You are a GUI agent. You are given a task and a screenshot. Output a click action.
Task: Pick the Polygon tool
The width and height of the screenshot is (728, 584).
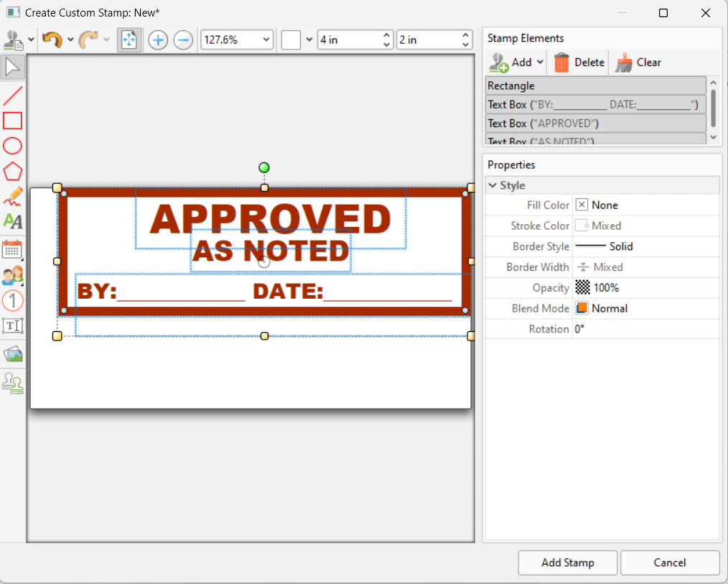coord(12,171)
